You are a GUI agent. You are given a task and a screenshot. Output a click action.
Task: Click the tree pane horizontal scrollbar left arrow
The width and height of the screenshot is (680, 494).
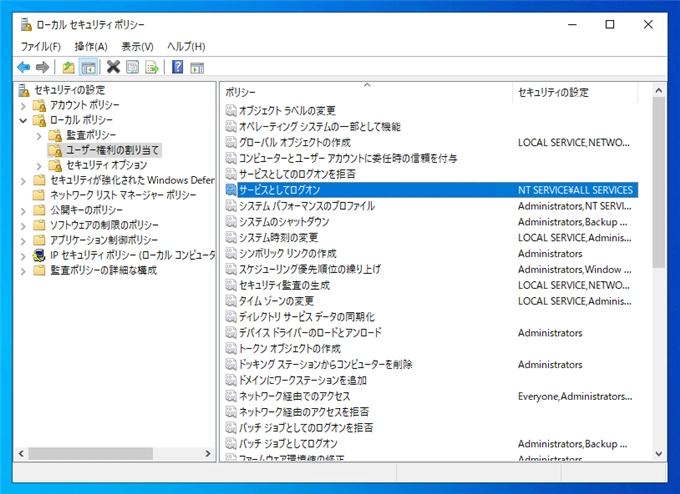pos(21,454)
